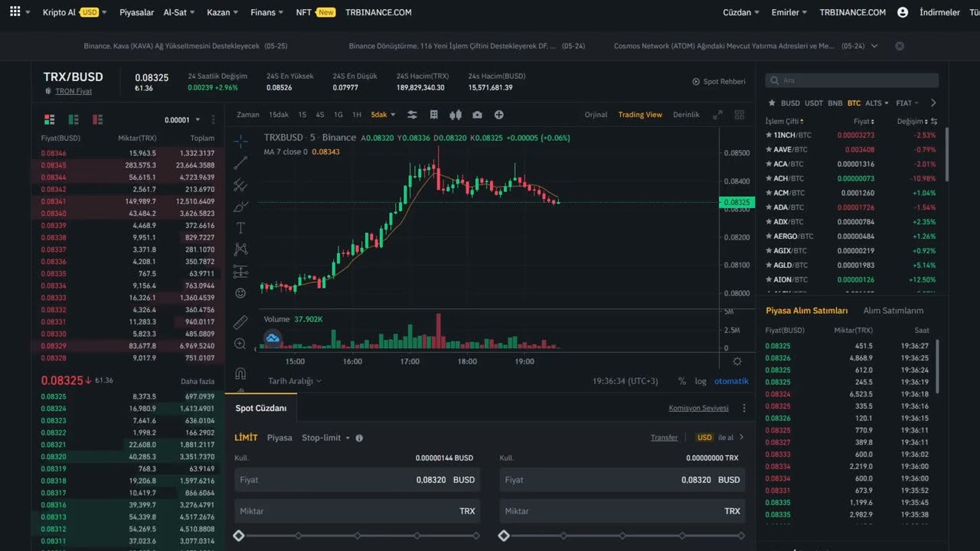Change order book precision 0.00001 dropdown
This screenshot has height=551, width=980.
point(182,120)
